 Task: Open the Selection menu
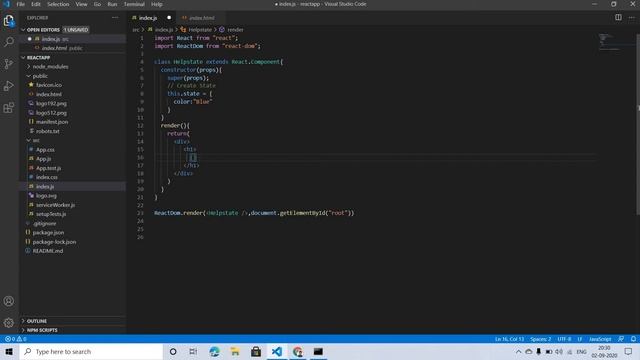pyautogui.click(x=58, y=4)
